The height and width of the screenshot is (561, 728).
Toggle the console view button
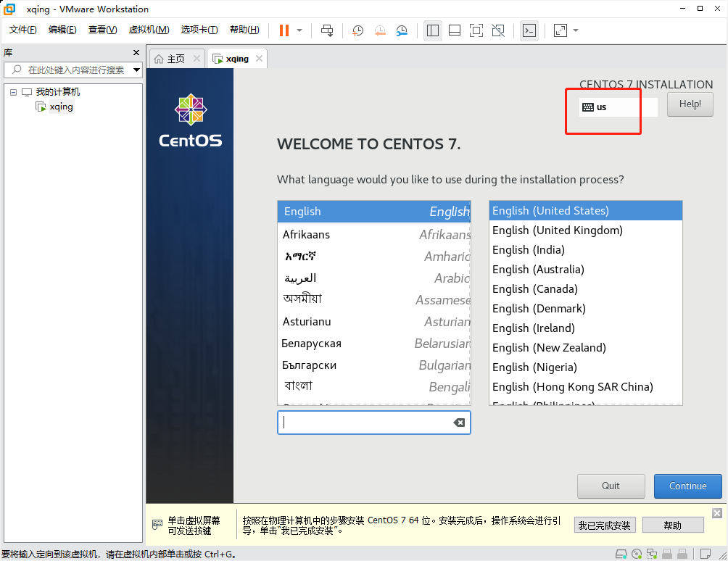529,30
